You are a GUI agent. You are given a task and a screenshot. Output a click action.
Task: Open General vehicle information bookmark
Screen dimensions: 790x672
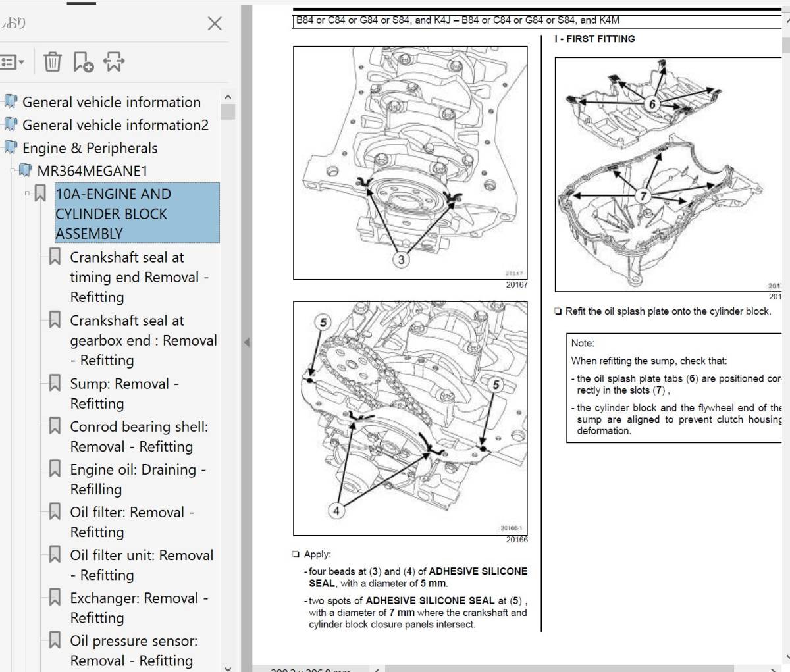[111, 102]
